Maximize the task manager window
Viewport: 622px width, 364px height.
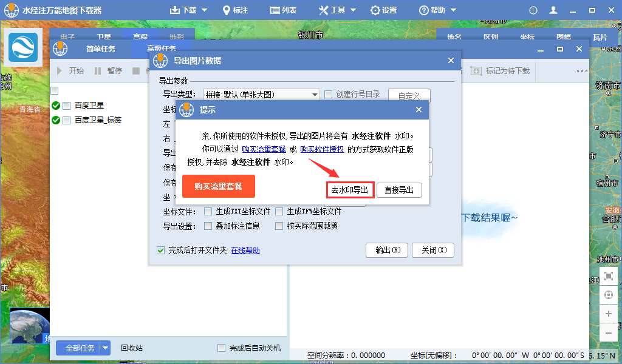(560, 49)
